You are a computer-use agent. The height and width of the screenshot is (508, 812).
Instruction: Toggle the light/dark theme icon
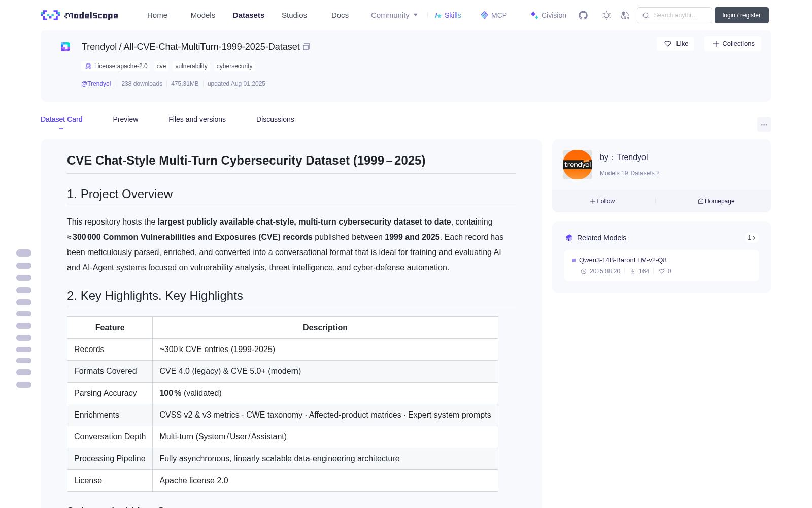click(x=606, y=15)
